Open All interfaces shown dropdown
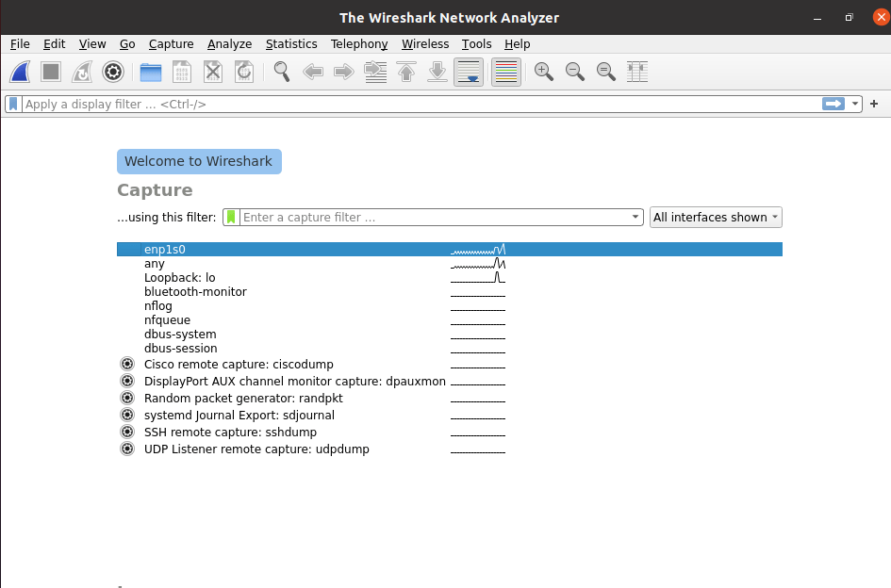The width and height of the screenshot is (891, 588). coord(716,217)
